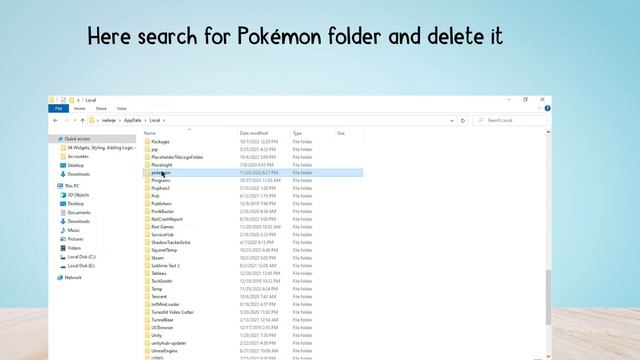640x360 pixels.
Task: Open address bar history dropdown arrow
Action: [451, 120]
